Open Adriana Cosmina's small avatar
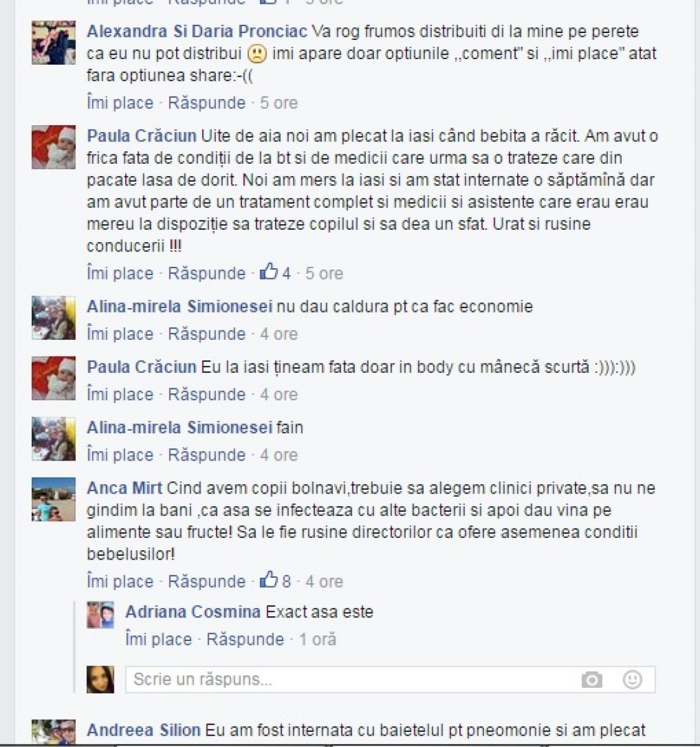700x747 pixels. tap(100, 614)
